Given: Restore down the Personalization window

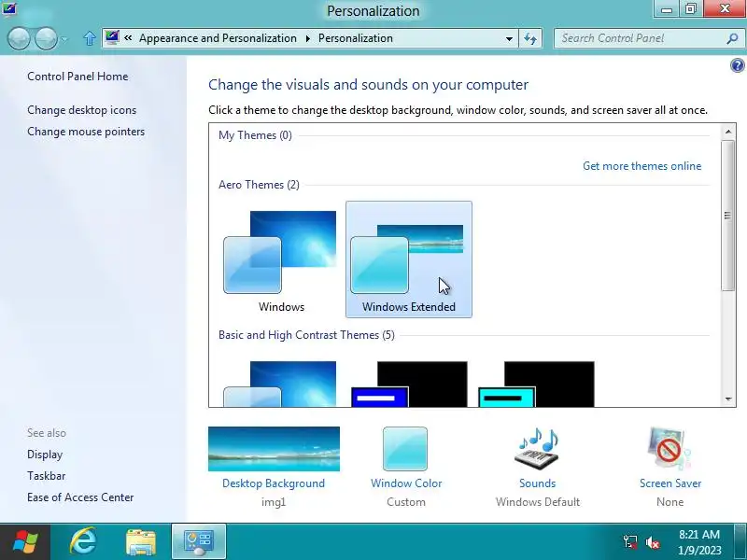Looking at the screenshot, I should [691, 9].
